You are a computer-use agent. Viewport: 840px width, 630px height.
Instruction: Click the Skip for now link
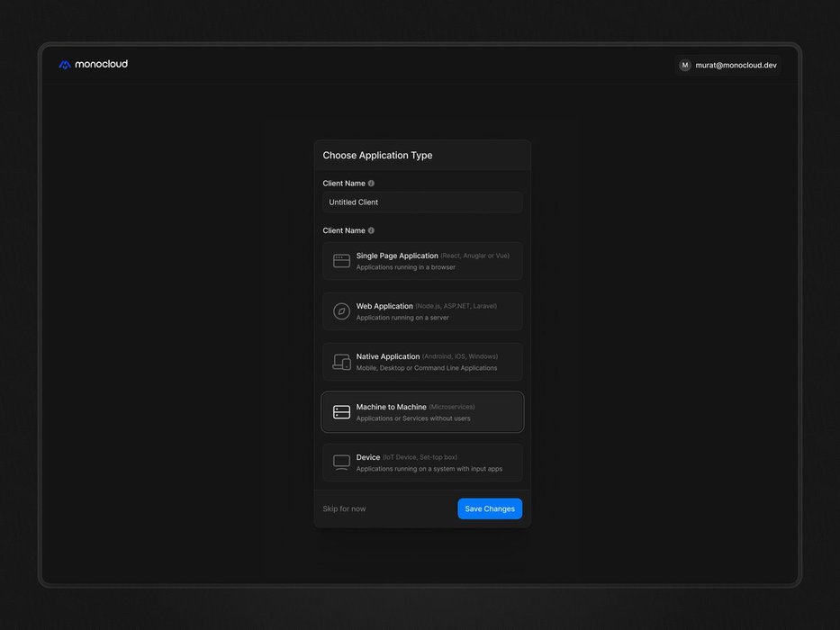tap(344, 509)
